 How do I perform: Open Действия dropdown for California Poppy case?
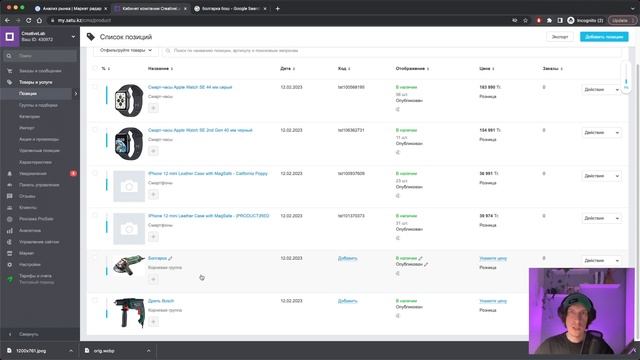point(602,176)
